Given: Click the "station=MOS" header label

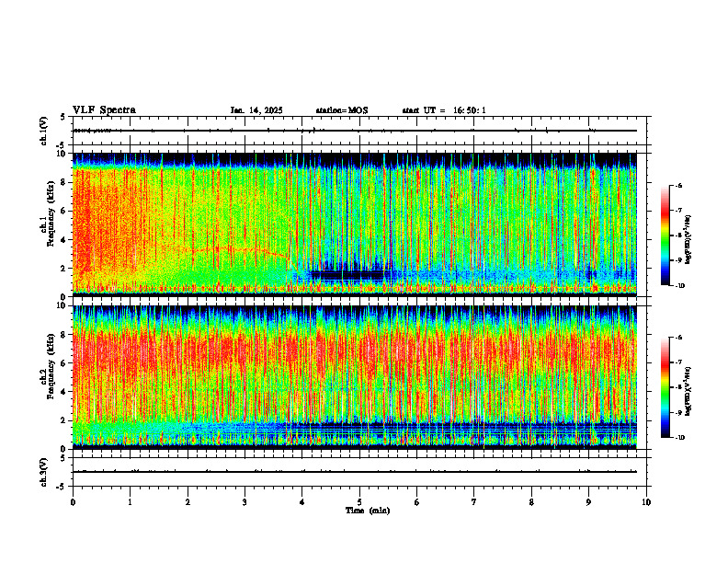Looking at the screenshot, I should [342, 110].
